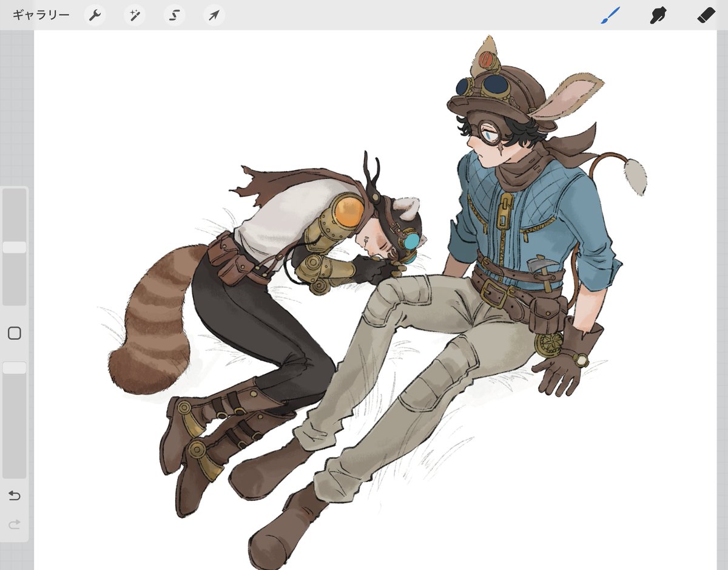Select the Smudge tool
The width and height of the screenshot is (728, 570).
point(658,15)
